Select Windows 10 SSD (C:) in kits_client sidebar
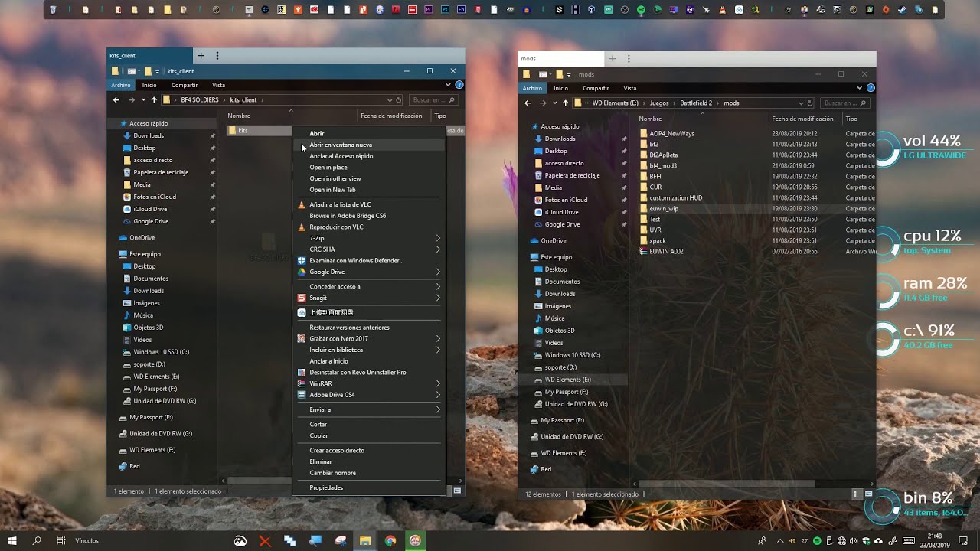Viewport: 980px width, 551px height. point(161,352)
